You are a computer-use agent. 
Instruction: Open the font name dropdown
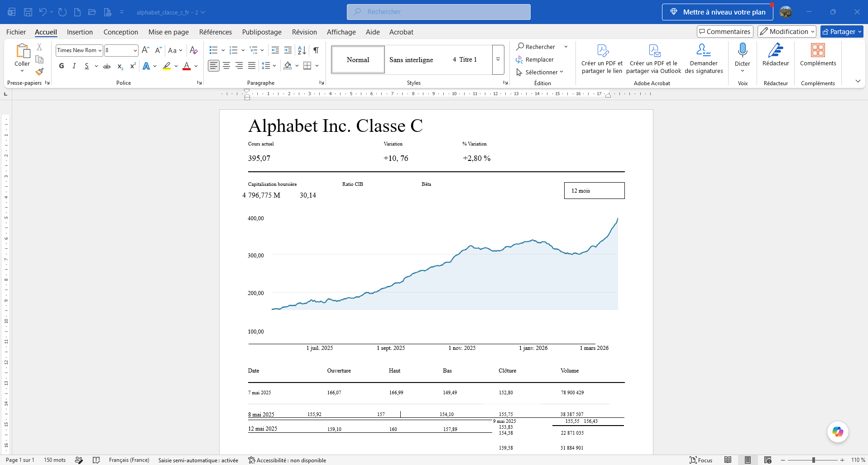coord(100,50)
